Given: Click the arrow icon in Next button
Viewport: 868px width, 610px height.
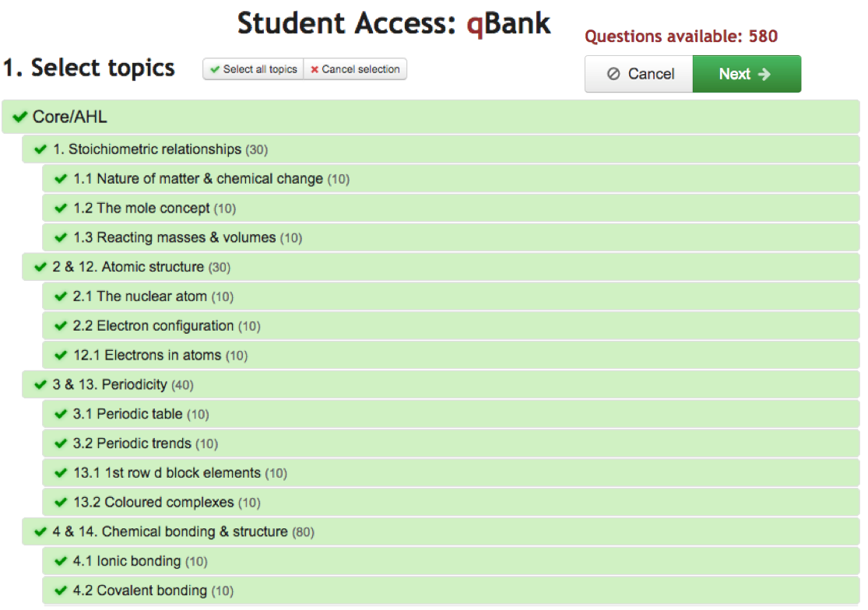Looking at the screenshot, I should coord(764,74).
